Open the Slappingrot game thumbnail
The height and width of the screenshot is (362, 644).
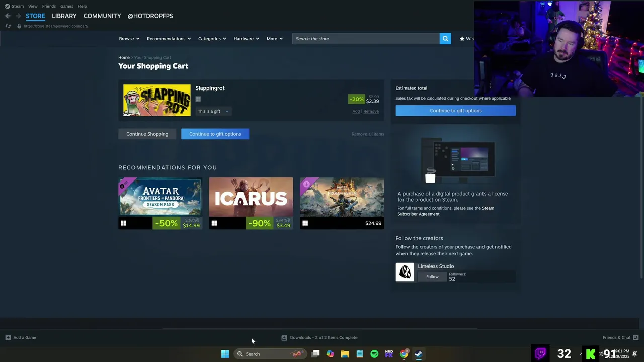[157, 100]
